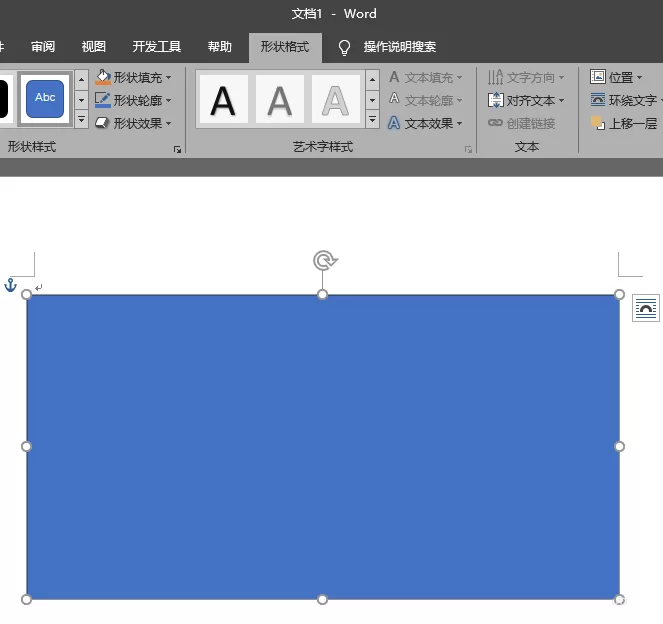Open the 形状轮廓 dropdown arrow
This screenshot has width=663, height=624.
(x=169, y=101)
